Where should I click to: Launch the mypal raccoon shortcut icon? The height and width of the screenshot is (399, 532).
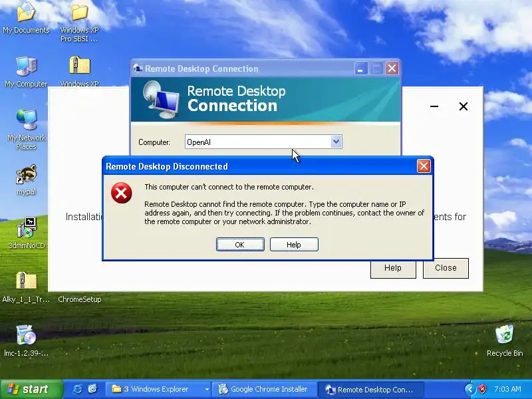pos(26,174)
